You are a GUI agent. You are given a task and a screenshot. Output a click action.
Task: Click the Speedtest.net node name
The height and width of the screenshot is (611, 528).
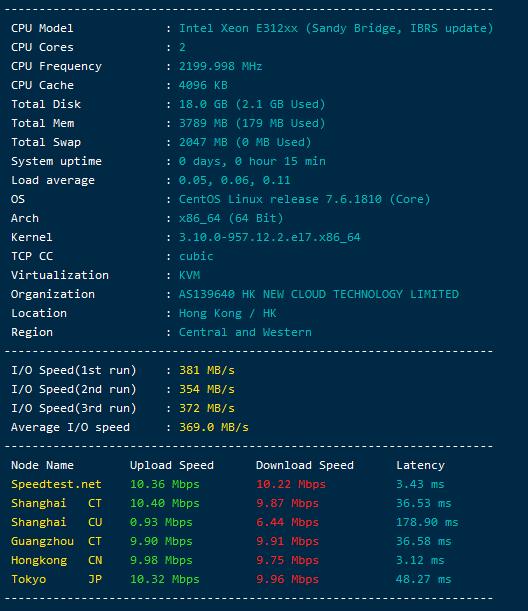56,484
